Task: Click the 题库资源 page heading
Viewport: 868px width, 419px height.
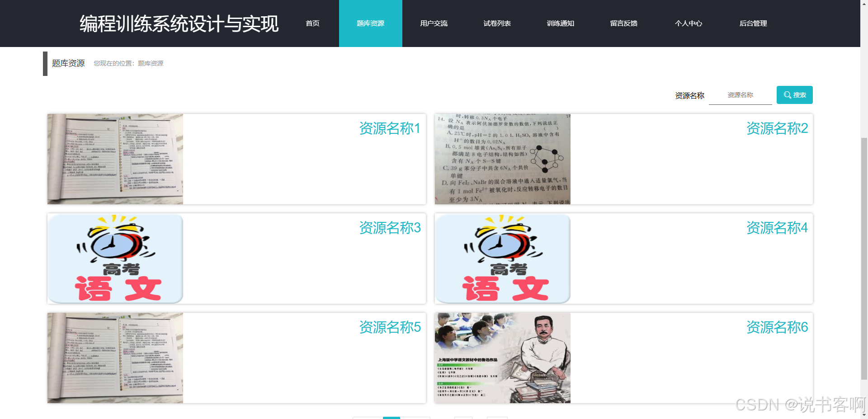Action: (x=68, y=63)
